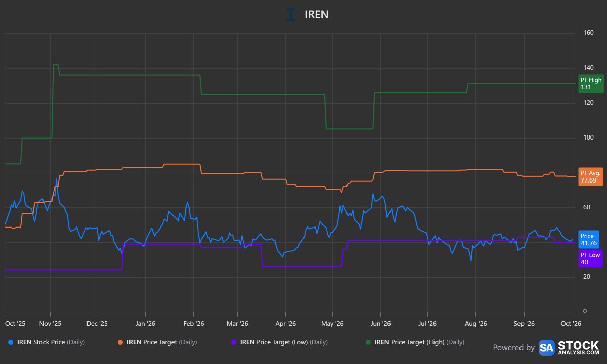Click the Oct '26 x-axis label
The image size is (607, 364).
(571, 323)
